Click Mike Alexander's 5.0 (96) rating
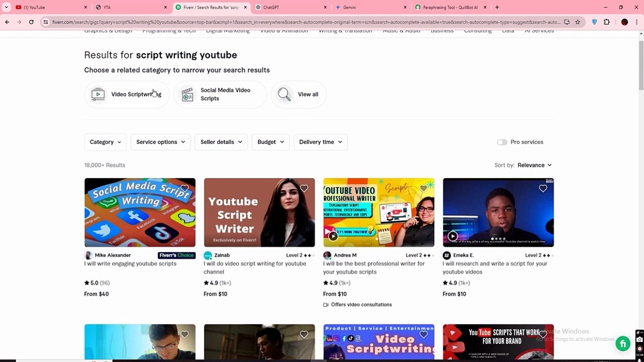 [97, 283]
